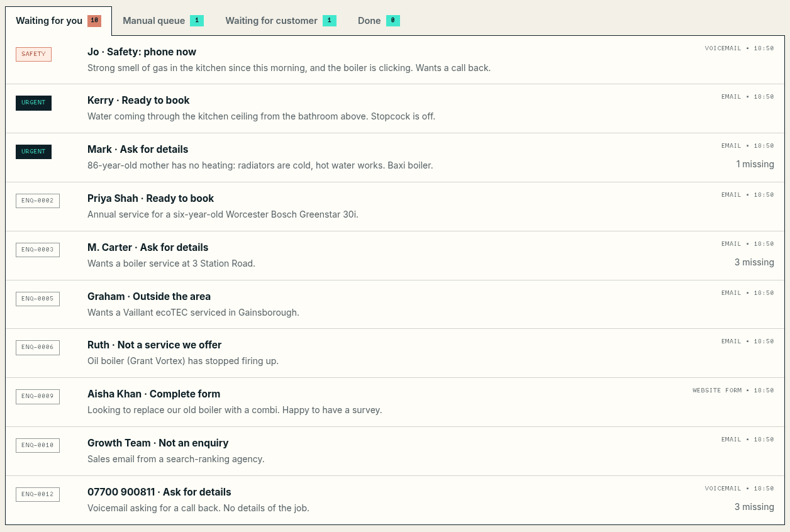Select the ENQ-0006 reference tag
The height and width of the screenshot is (532, 790).
pos(38,347)
